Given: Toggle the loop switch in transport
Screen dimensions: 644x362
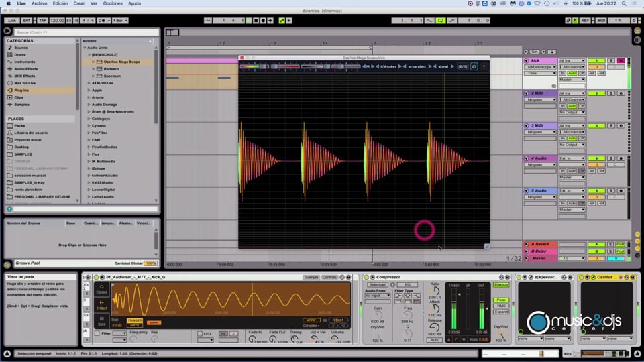Looking at the screenshot, I should pos(440,21).
